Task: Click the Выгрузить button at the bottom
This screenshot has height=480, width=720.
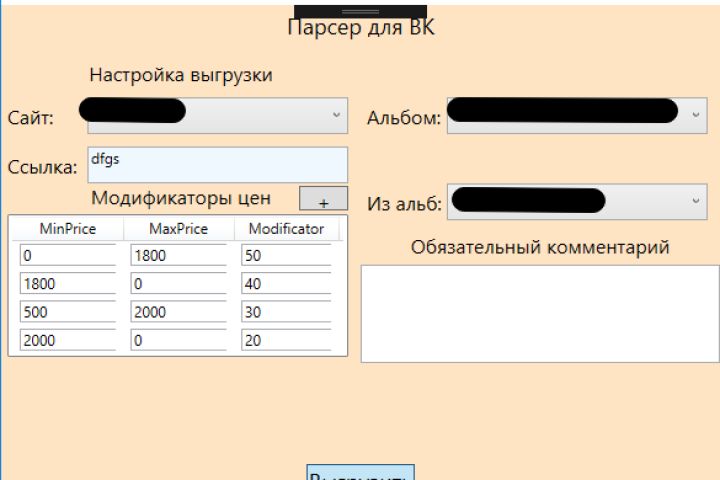Action: (x=360, y=473)
